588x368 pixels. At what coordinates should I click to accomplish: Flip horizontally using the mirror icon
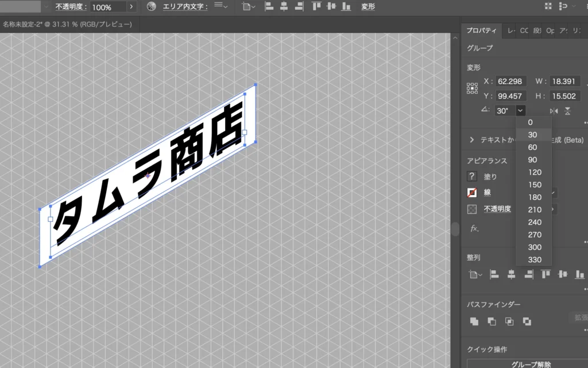[554, 111]
